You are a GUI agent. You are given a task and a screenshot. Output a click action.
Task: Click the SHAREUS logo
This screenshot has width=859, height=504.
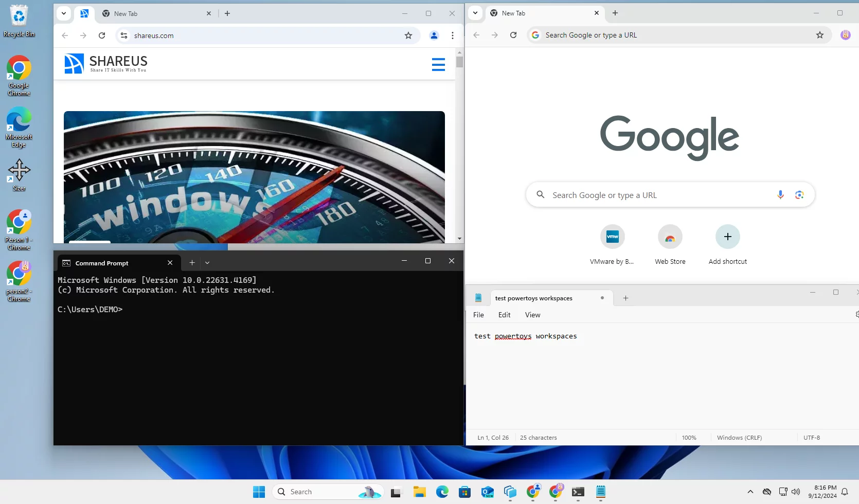pos(105,64)
